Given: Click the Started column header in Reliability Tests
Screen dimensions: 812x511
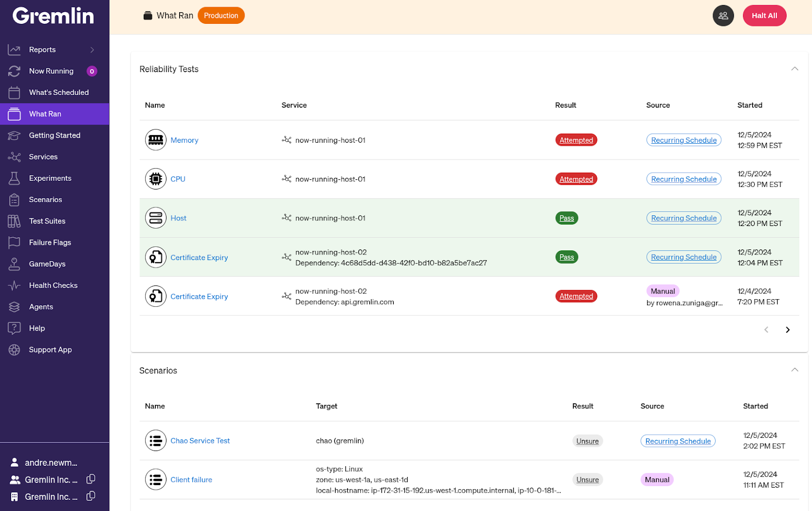Looking at the screenshot, I should 750,105.
